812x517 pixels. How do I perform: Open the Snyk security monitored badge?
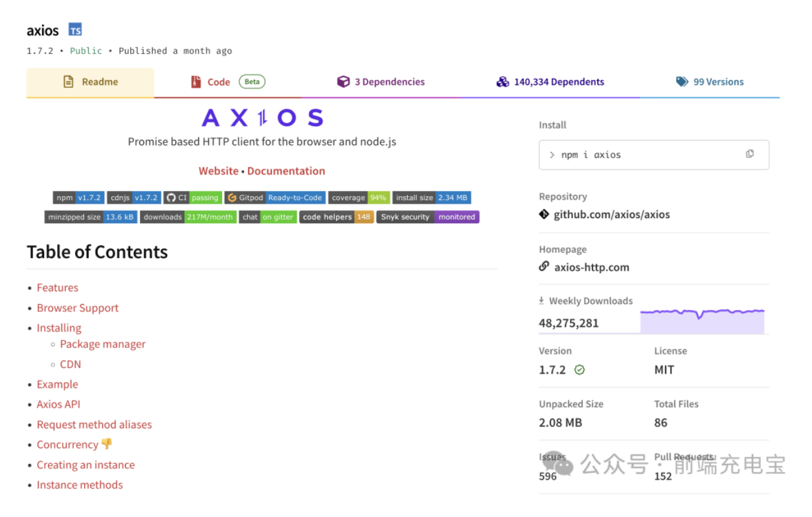tap(428, 217)
